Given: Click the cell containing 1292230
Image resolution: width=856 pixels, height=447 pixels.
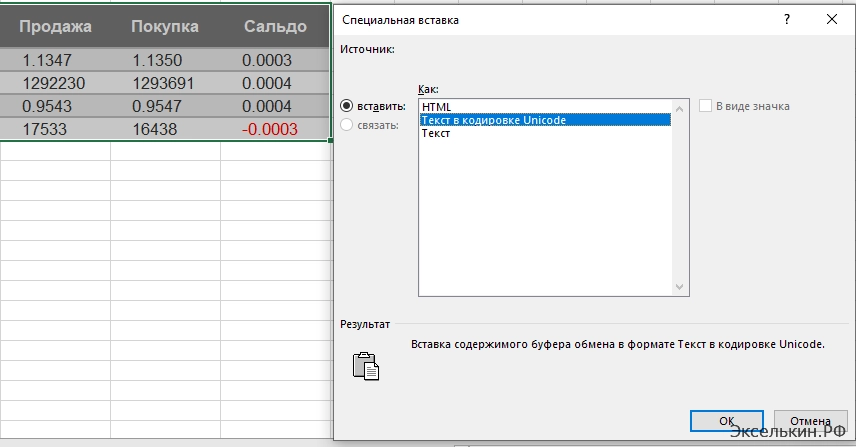Looking at the screenshot, I should (x=55, y=83).
